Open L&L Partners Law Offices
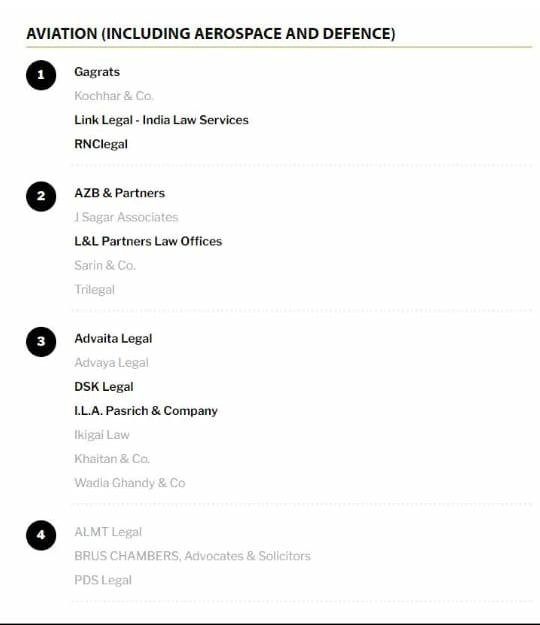This screenshot has height=625, width=540. pos(148,241)
